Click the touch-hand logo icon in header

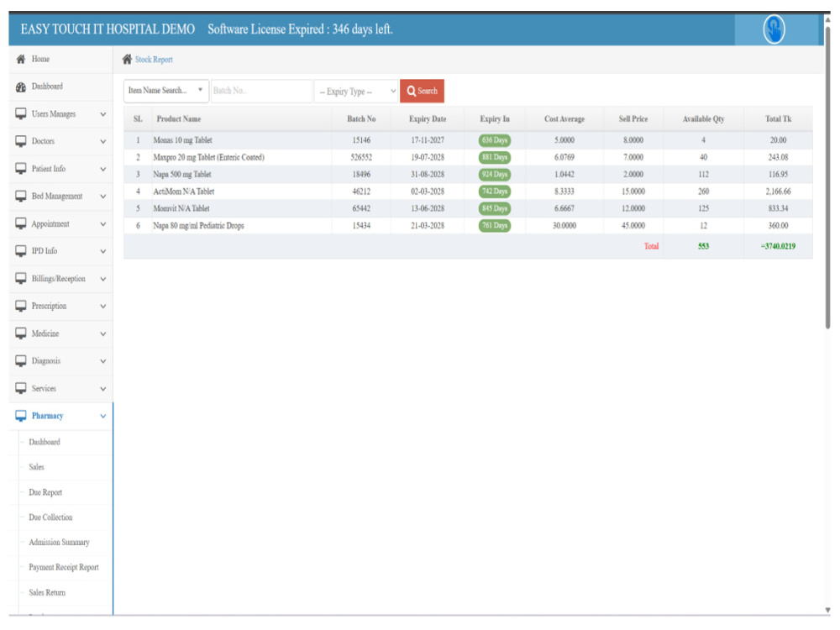click(774, 29)
